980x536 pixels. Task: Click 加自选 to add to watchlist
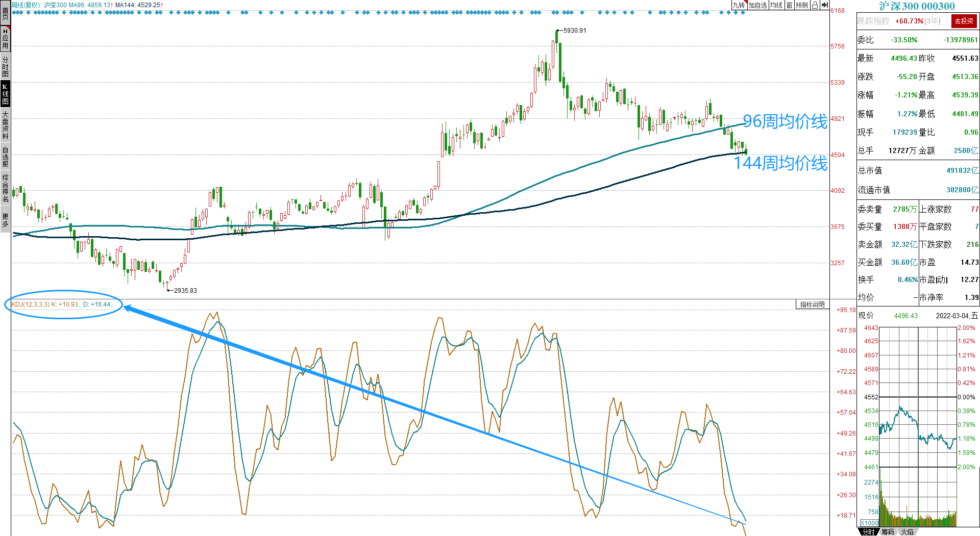(x=757, y=5)
